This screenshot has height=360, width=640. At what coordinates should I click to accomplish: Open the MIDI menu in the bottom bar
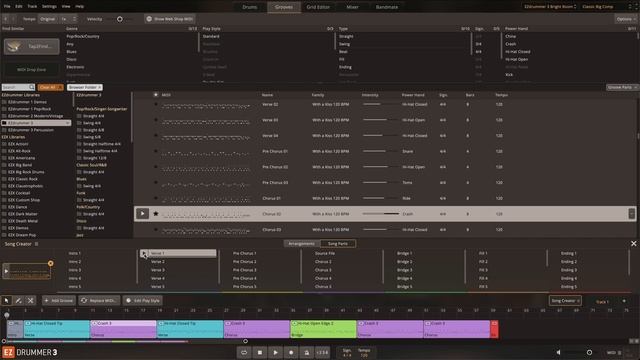point(614,352)
